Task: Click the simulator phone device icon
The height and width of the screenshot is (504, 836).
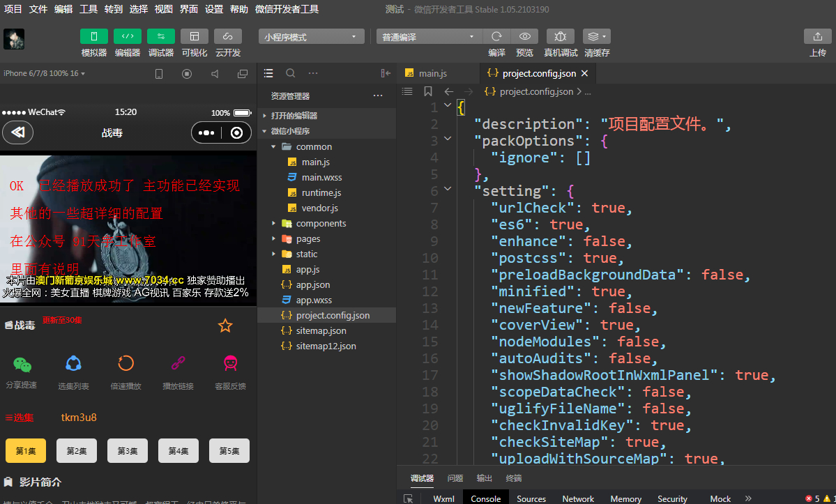Action: tap(159, 74)
